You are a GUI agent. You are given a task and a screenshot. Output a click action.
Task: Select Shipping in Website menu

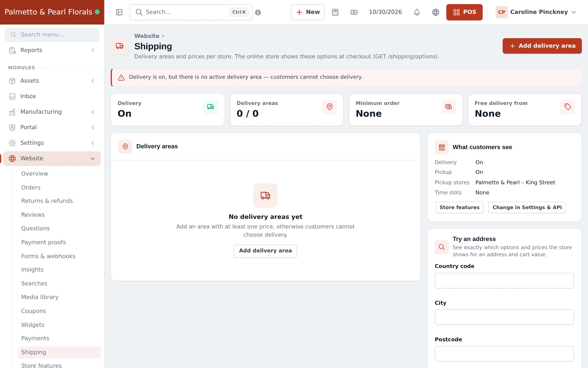59,352
